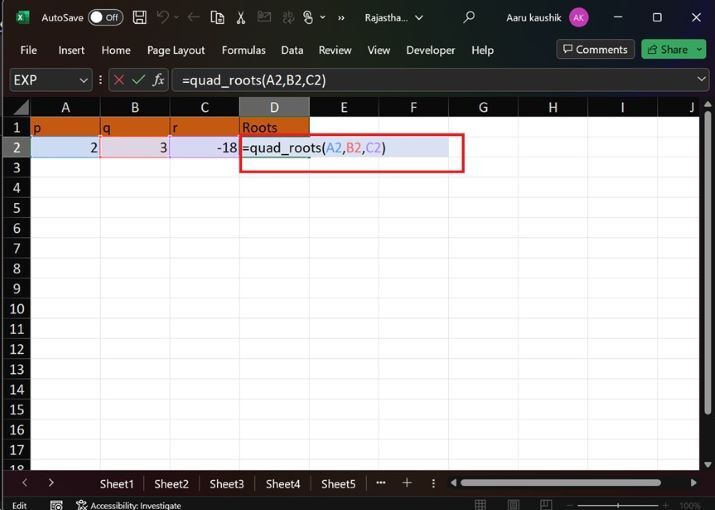Open the Developer tab
Viewport: 715px width, 510px height.
(430, 50)
